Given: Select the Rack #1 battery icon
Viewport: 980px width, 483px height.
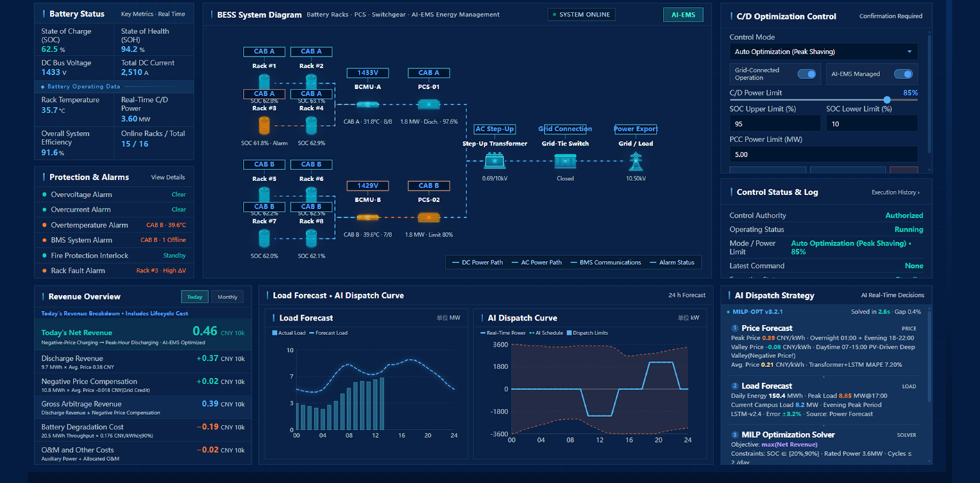Looking at the screenshot, I should (264, 82).
